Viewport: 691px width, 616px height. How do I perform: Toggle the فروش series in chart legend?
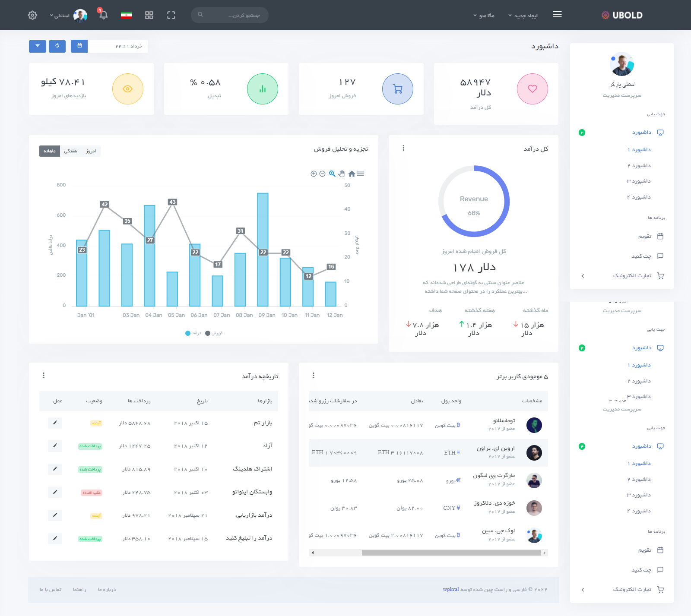[x=214, y=333]
